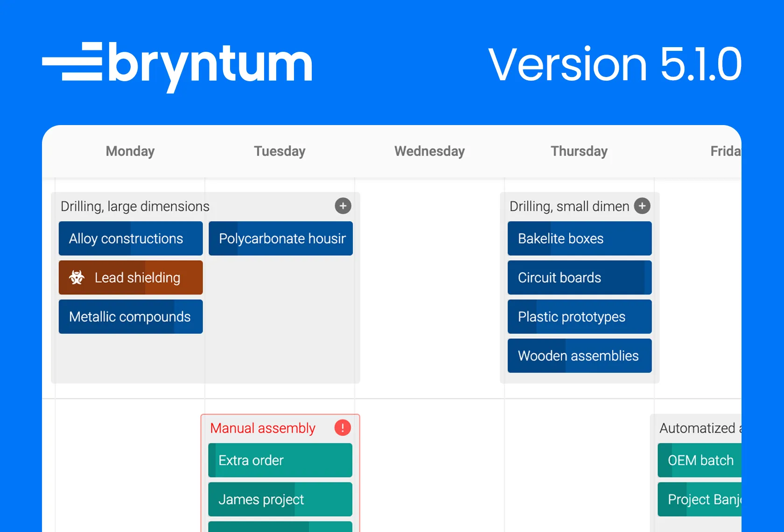The width and height of the screenshot is (784, 532).
Task: Select the Metallic compounds task
Action: click(131, 317)
